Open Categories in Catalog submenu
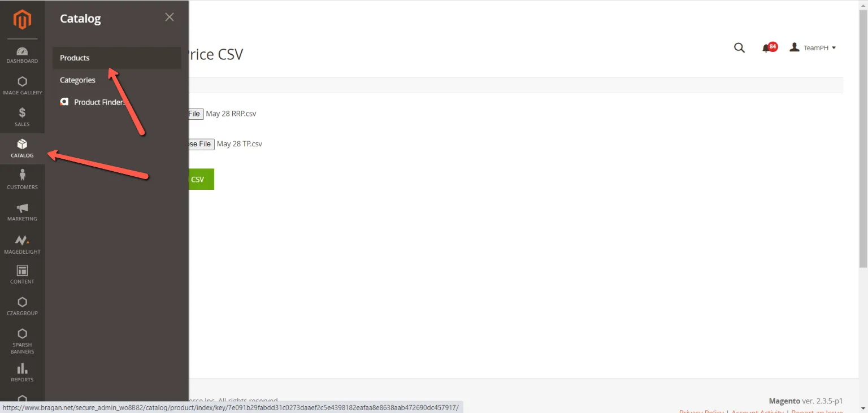Screen dimensions: 868x413 tap(117, 80)
